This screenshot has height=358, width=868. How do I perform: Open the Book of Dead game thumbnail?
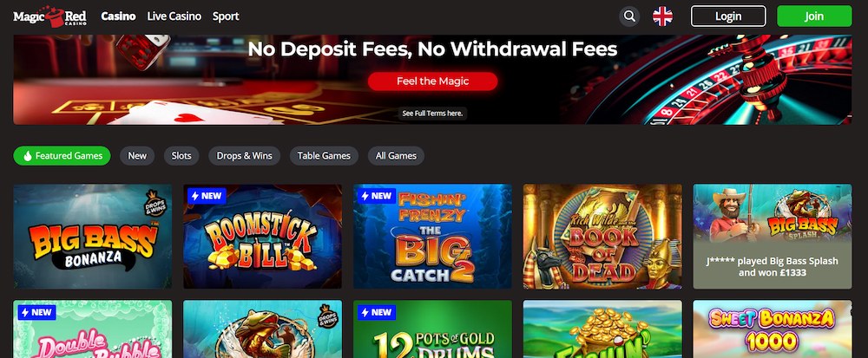[x=602, y=237]
